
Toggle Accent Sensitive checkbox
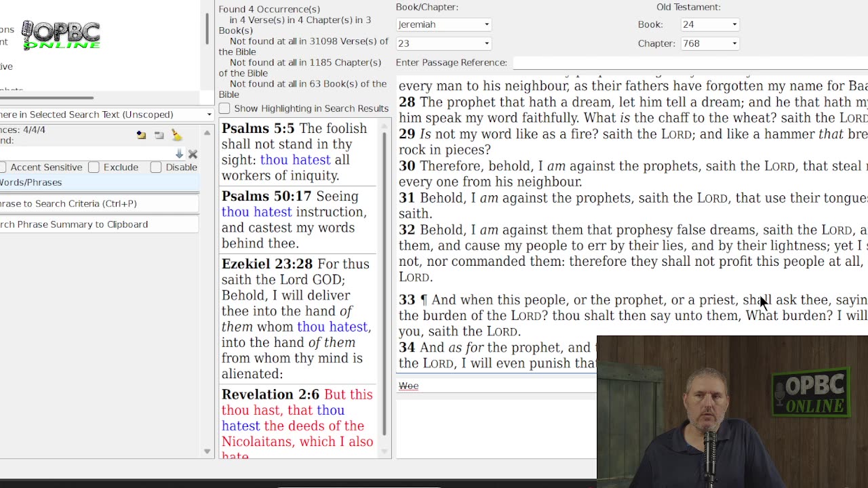point(3,167)
